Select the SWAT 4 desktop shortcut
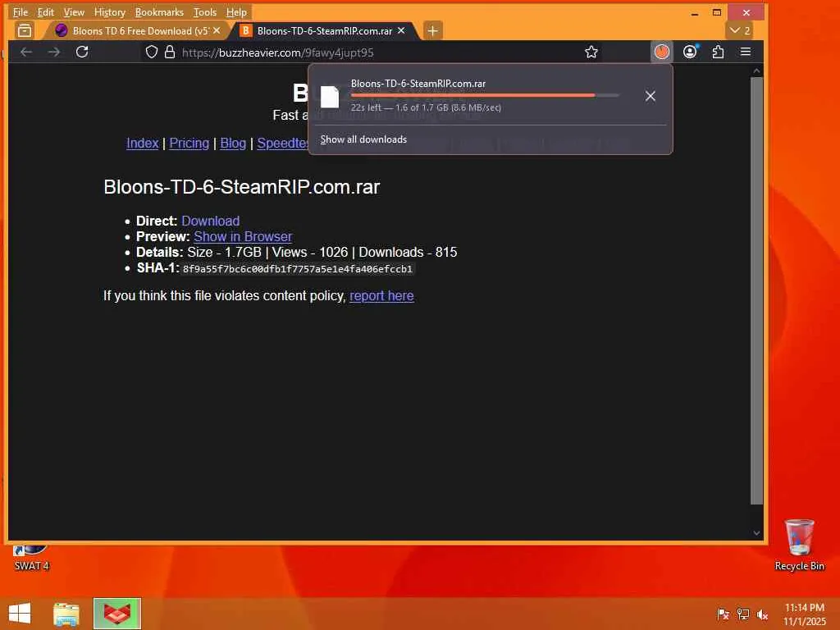 [31, 558]
